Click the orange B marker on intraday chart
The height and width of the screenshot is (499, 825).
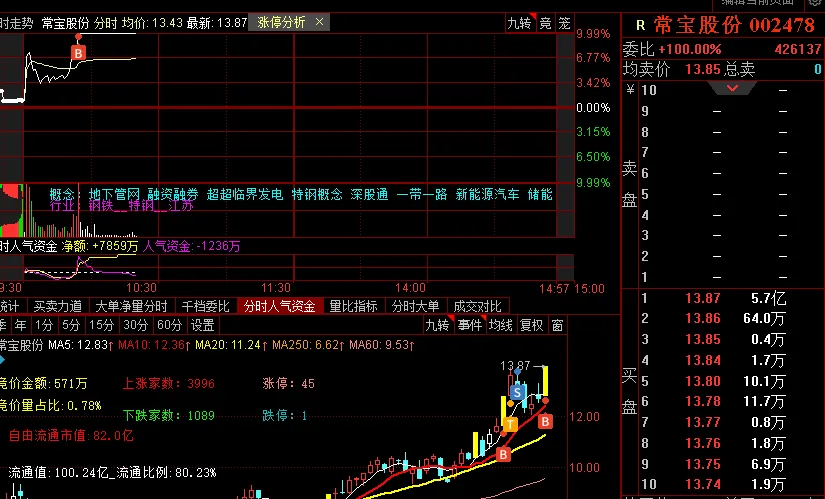78,53
